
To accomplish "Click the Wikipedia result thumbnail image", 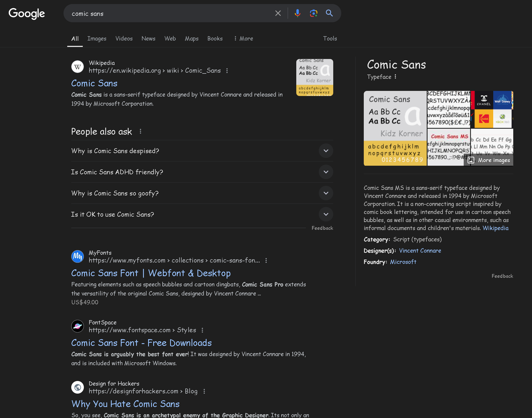I will [314, 77].
